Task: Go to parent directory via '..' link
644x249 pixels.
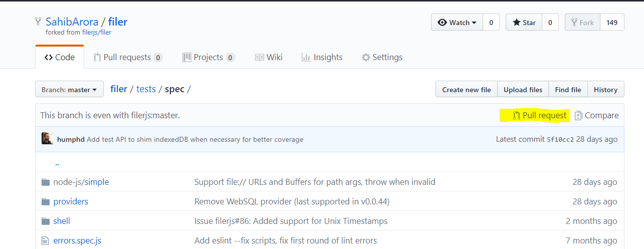Action: click(57, 163)
